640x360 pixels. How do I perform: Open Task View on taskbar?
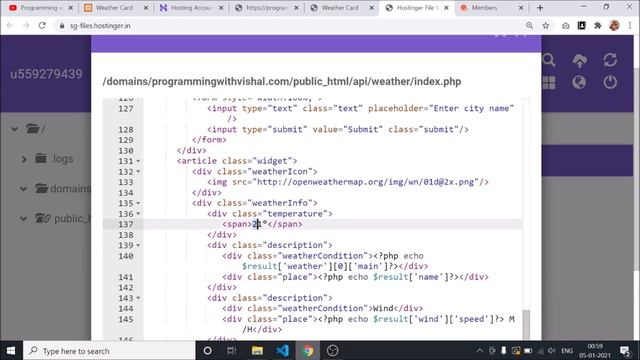(x=231, y=351)
